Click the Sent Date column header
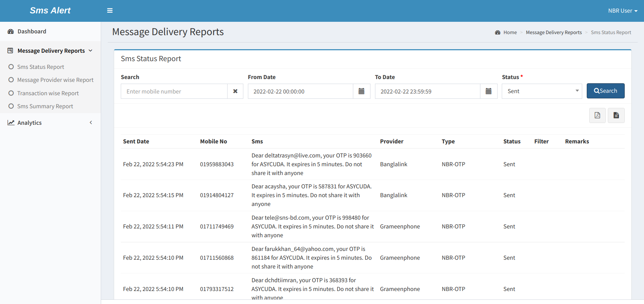 pyautogui.click(x=136, y=141)
